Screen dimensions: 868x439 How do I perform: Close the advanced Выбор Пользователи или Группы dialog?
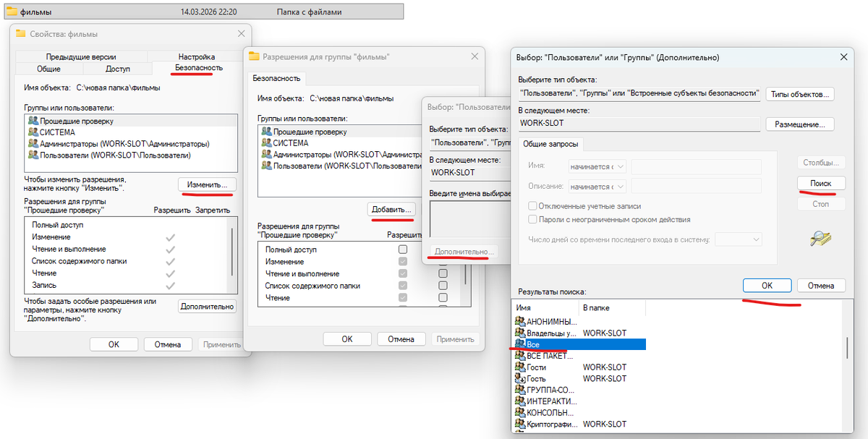coord(843,56)
